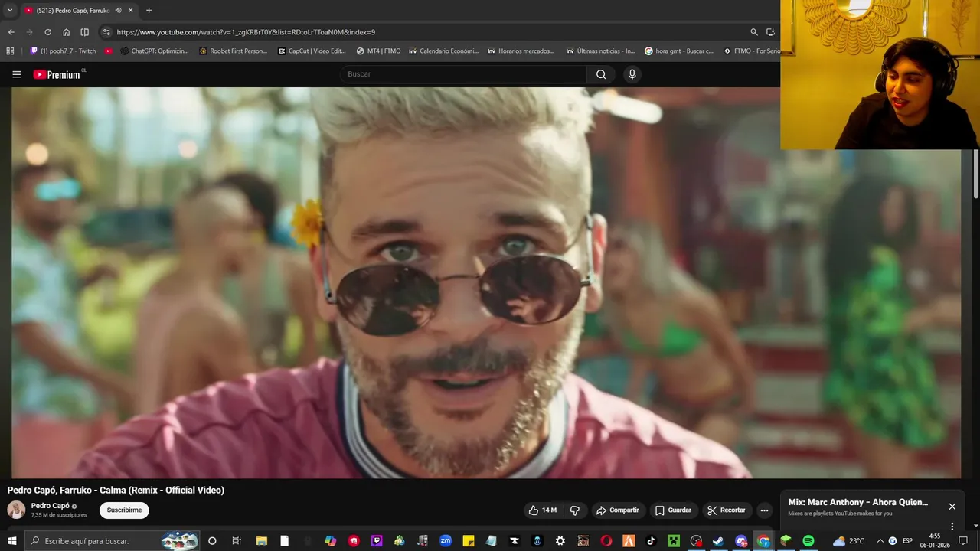Click the YouTube search magnifier button
Image resolution: width=980 pixels, height=551 pixels.
(x=601, y=74)
